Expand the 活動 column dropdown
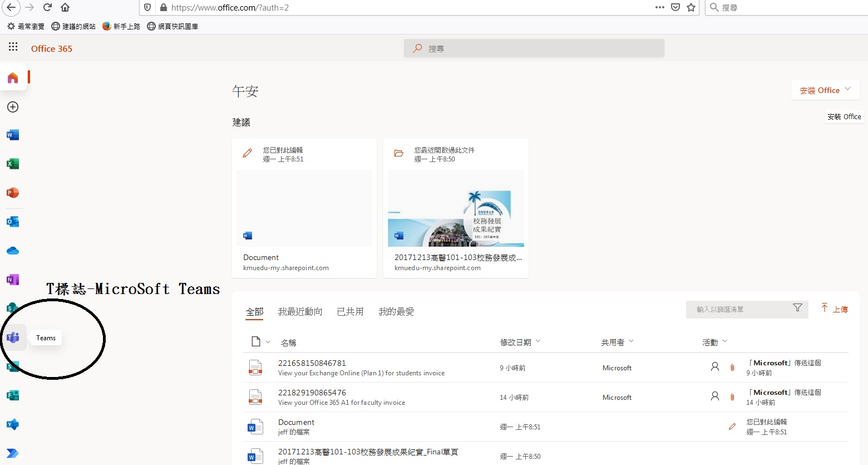The width and height of the screenshot is (868, 465). 725,341
